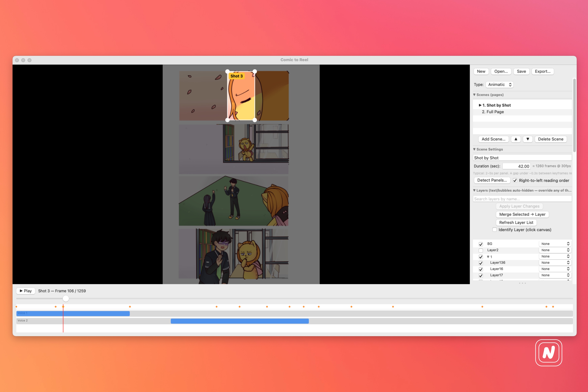Expand the 1. Shot by Shot scene

480,105
